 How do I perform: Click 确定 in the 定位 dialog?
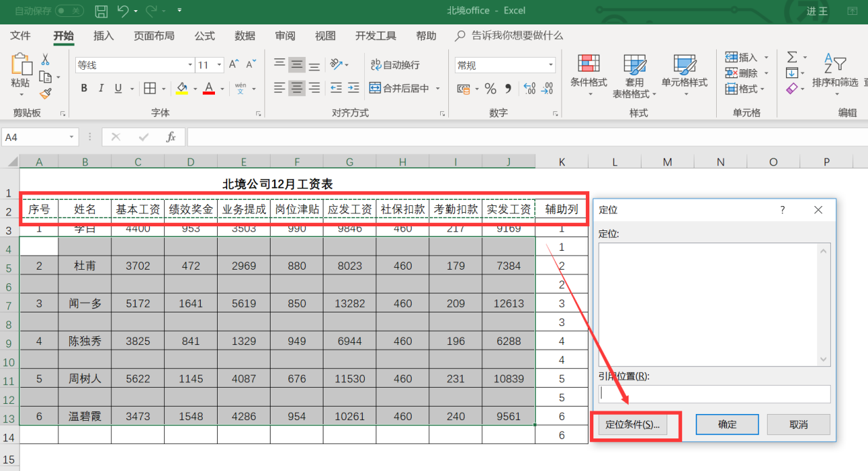[728, 425]
